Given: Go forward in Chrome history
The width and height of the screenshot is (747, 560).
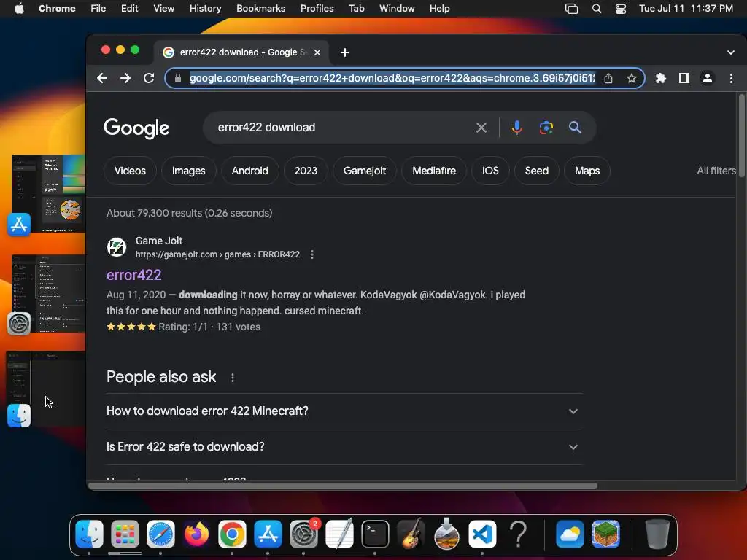Looking at the screenshot, I should click(x=125, y=78).
